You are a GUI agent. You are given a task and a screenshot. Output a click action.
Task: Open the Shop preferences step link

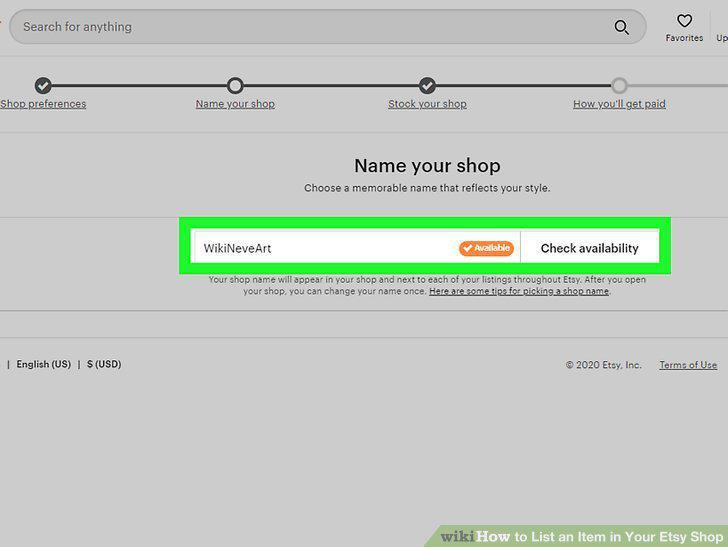pos(43,104)
